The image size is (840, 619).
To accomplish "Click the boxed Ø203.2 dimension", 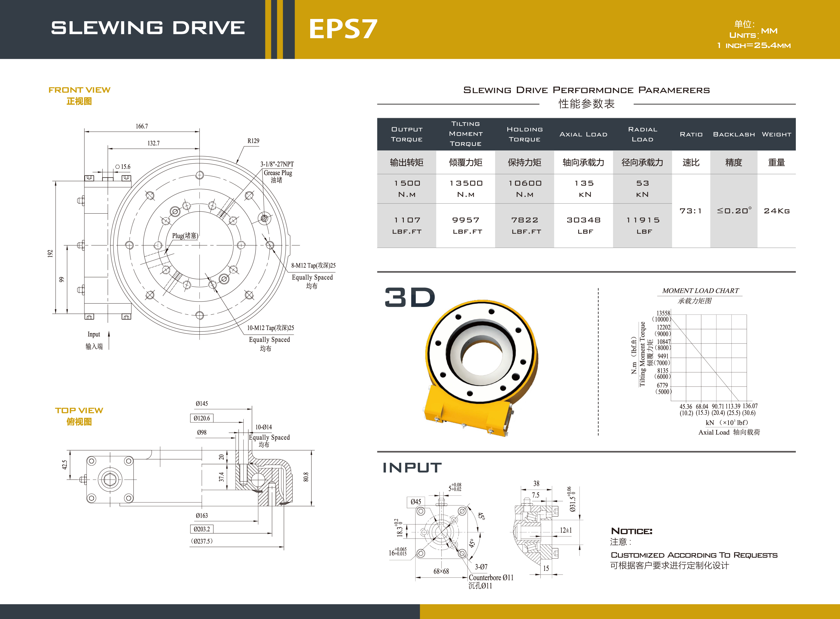I will coord(202,529).
